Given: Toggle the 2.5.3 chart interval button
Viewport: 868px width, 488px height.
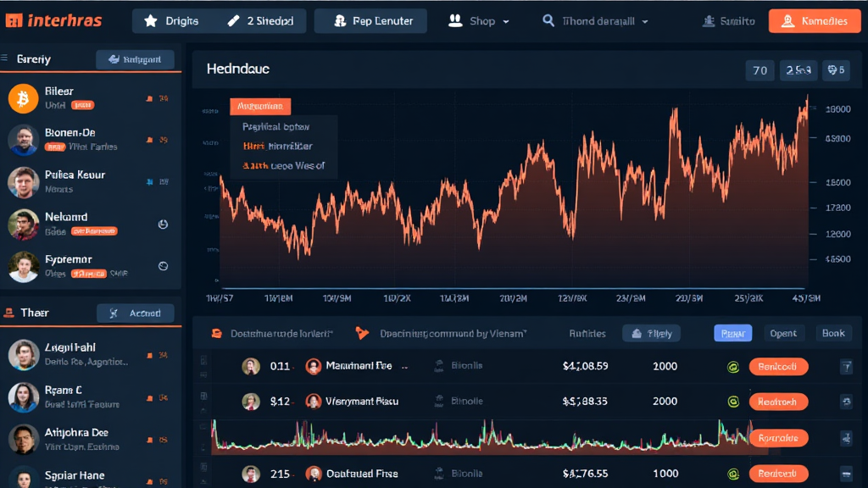Looking at the screenshot, I should [800, 70].
